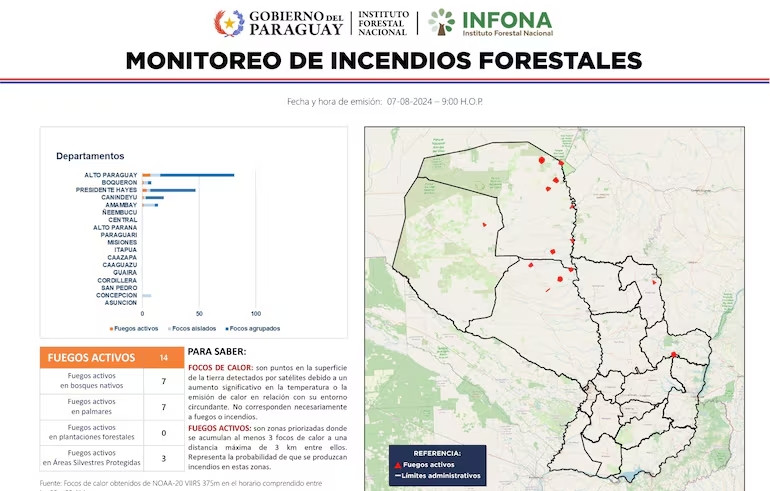Click the total value '14' in header
The width and height of the screenshot is (770, 491).
click(x=164, y=358)
